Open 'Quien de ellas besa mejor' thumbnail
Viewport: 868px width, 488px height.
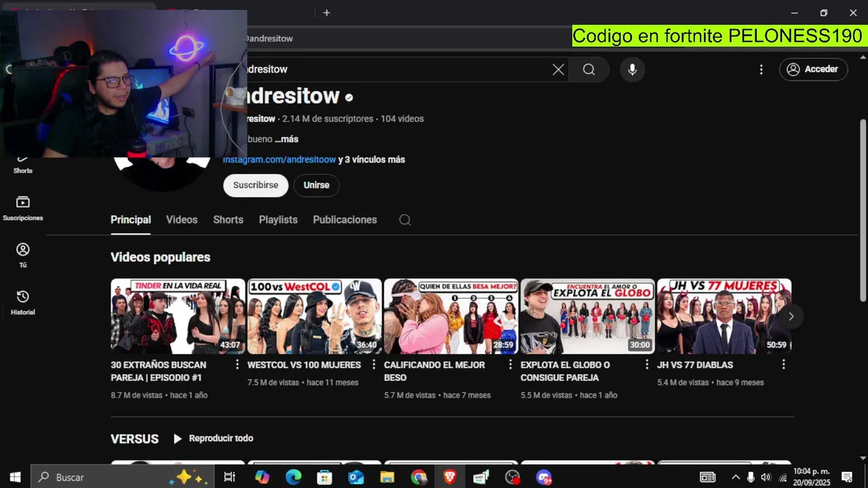(451, 317)
